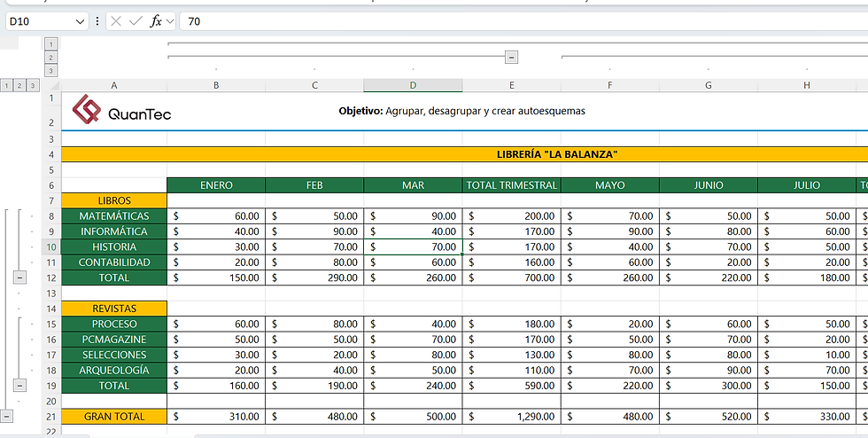Collapse the LIBROS row group at row 12
Image resolution: width=868 pixels, height=438 pixels.
point(19,278)
